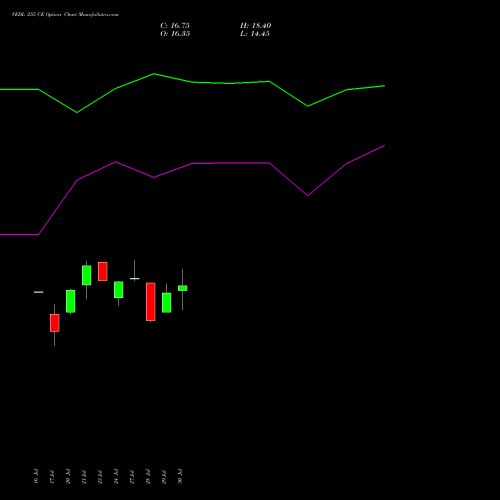Click the low value 'L: 14.45'

coord(255,34)
